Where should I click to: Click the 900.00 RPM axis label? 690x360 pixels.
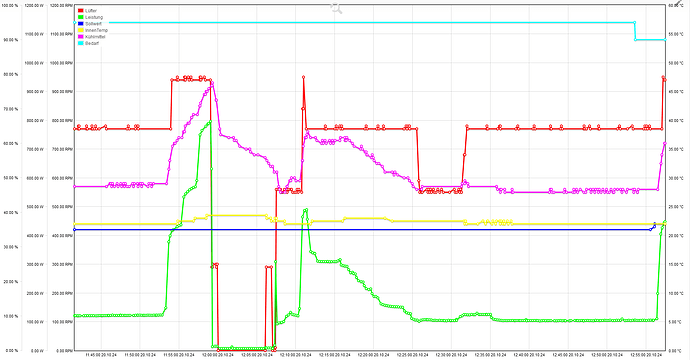click(62, 92)
